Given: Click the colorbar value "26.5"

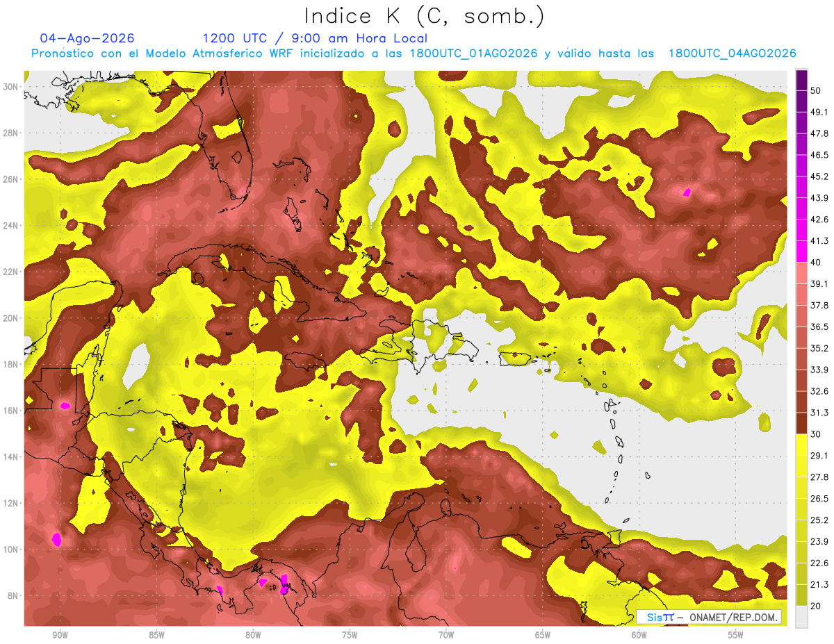Looking at the screenshot, I should pos(819,498).
